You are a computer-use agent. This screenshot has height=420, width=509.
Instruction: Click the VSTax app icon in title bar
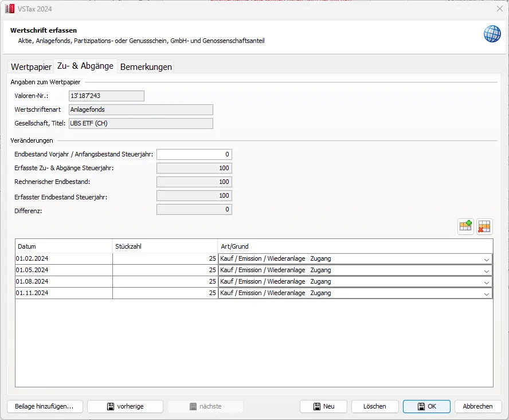click(x=9, y=8)
